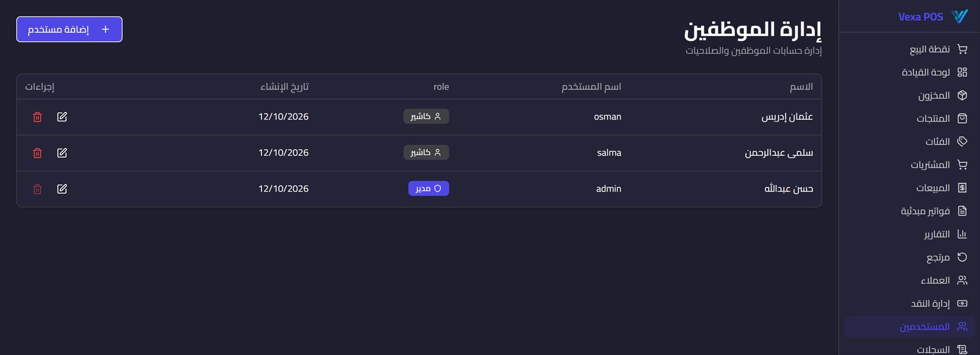Screen dimensions: 980x355
Task: Click the dashboard grid icon for لوحة القيادة
Action: click(962, 72)
